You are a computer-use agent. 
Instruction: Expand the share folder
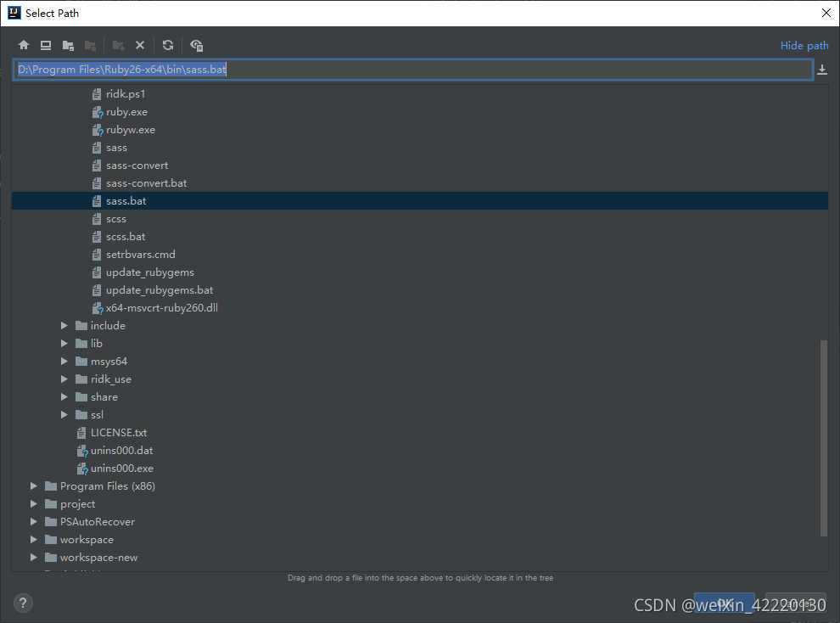[x=64, y=397]
